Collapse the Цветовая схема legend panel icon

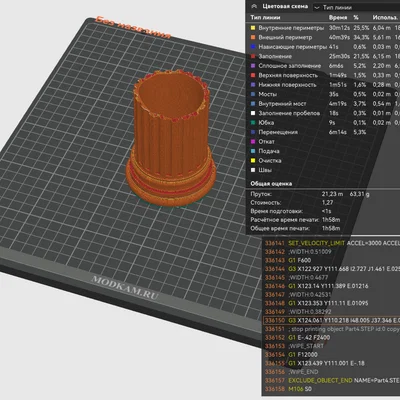(x=254, y=6)
